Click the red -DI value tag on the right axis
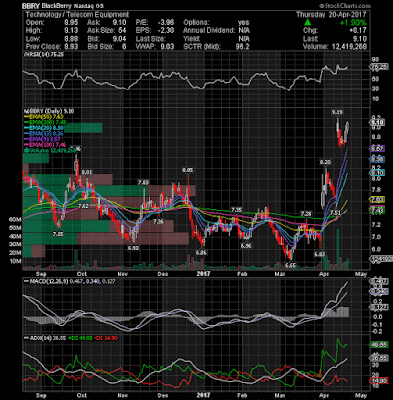Image resolution: width=393 pixels, height=400 pixels. pyautogui.click(x=379, y=381)
